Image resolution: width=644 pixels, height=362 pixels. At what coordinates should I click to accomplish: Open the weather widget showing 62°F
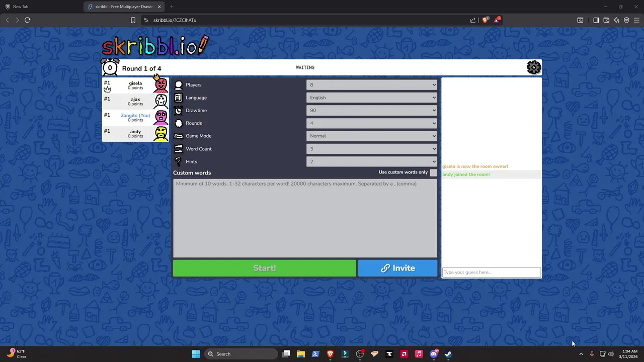(x=16, y=354)
